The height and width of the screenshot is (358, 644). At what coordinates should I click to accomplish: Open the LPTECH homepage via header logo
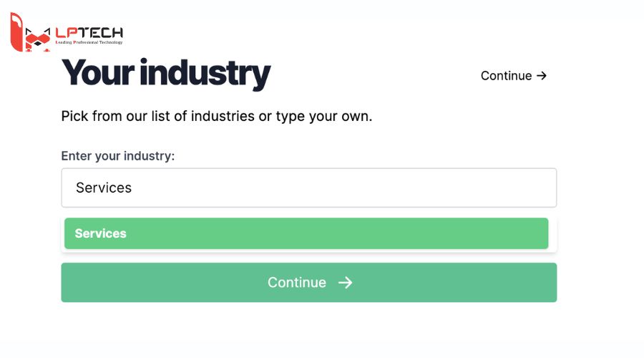click(66, 33)
